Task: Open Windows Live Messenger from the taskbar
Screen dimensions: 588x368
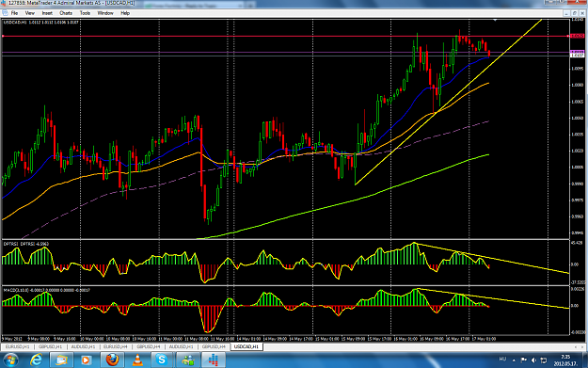Action: click(x=187, y=360)
